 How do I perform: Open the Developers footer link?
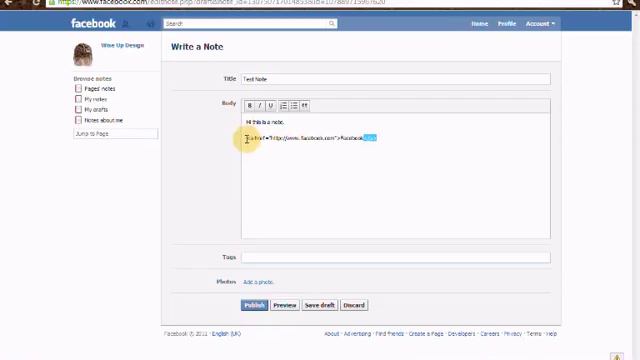point(461,333)
